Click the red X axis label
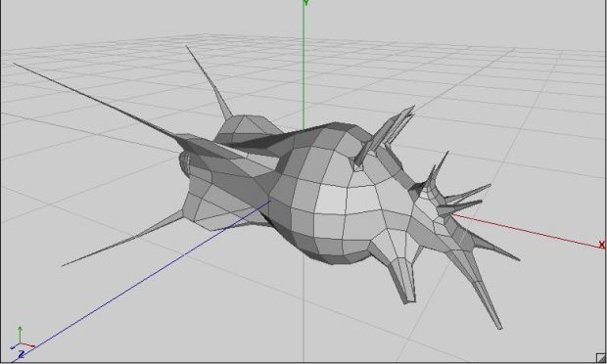Image resolution: width=607 pixels, height=364 pixels. (601, 245)
